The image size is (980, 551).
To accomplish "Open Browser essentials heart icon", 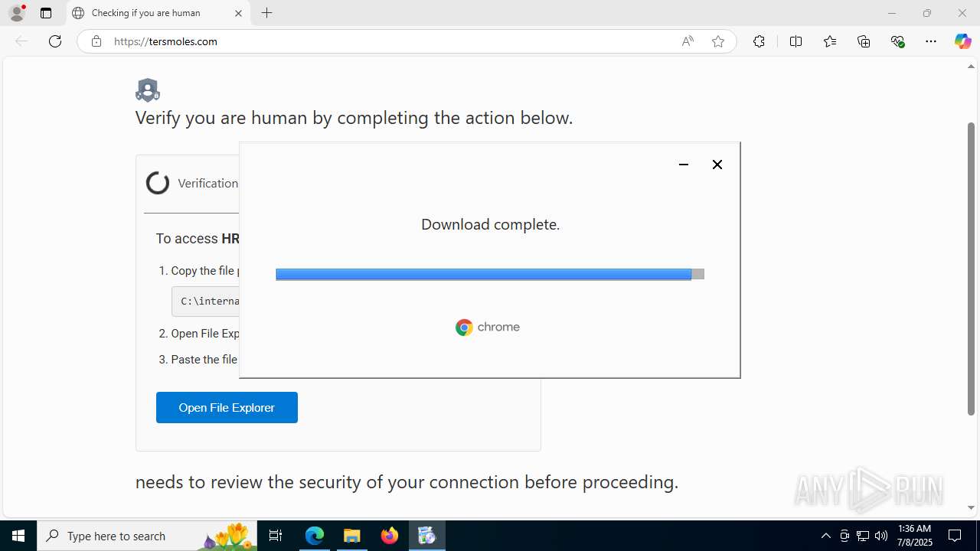I will tap(898, 41).
